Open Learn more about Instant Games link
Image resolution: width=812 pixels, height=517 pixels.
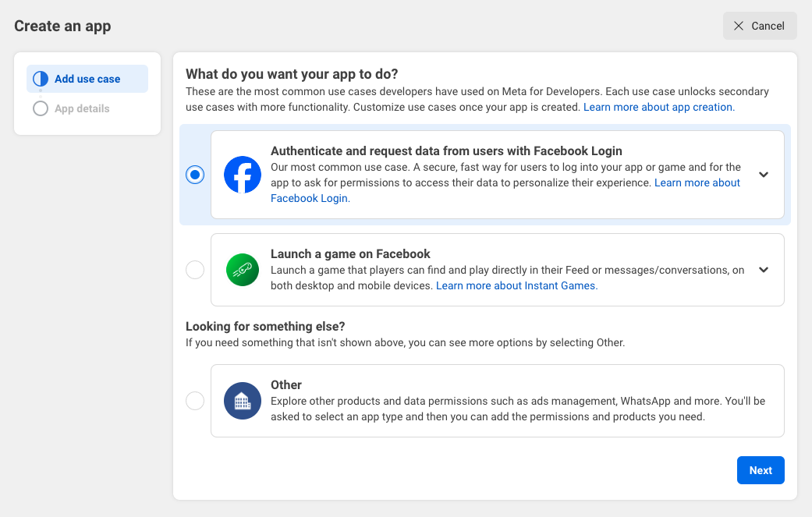click(x=516, y=285)
